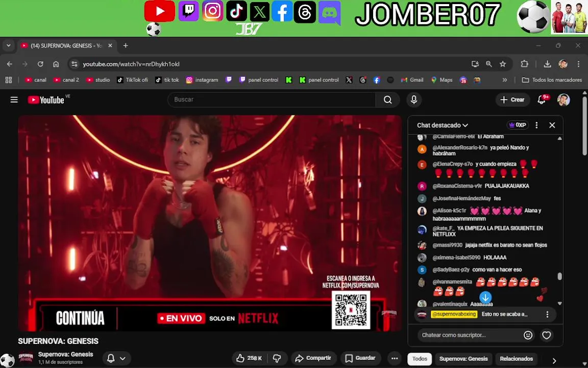This screenshot has width=588, height=368.
Task: Open the XP points crown badge
Action: [x=518, y=125]
